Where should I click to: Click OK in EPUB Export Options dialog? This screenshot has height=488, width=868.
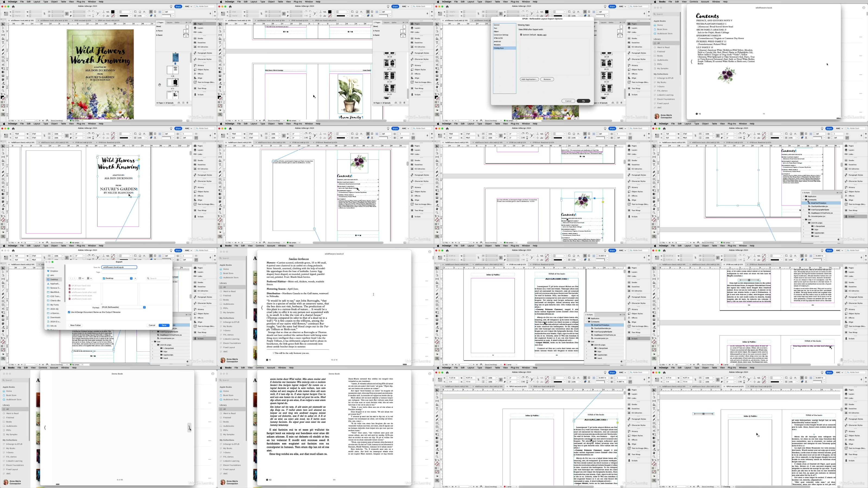click(x=583, y=101)
